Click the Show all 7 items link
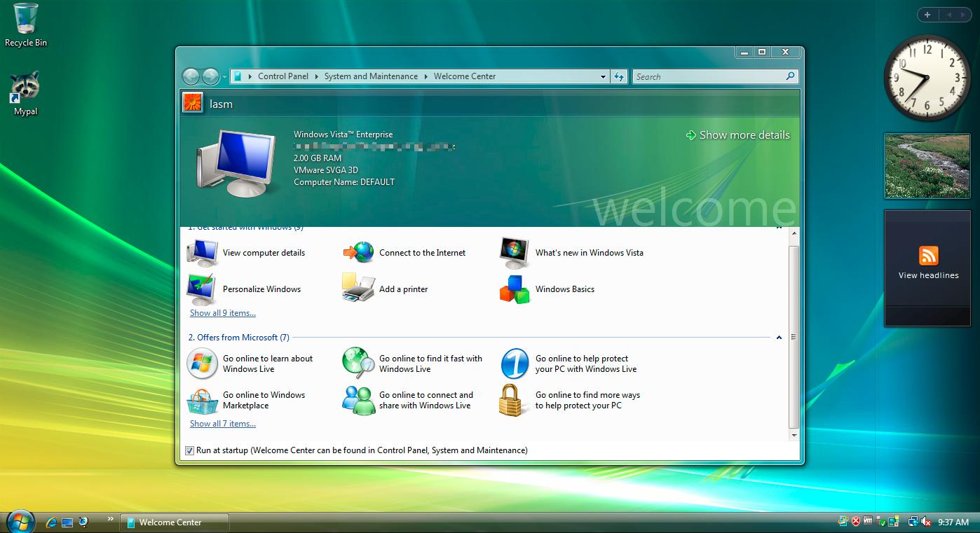980x533 pixels. point(223,424)
